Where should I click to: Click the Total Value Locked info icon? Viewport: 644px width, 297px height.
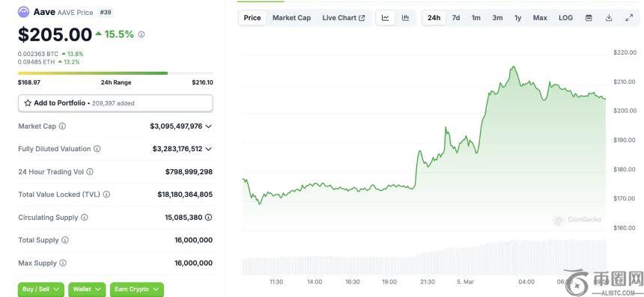(x=106, y=195)
